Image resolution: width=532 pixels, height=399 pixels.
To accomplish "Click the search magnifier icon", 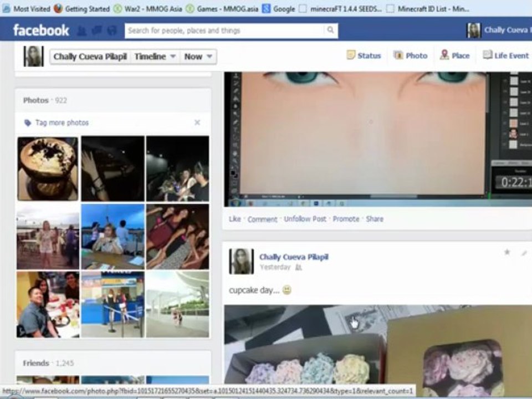I will pyautogui.click(x=330, y=30).
